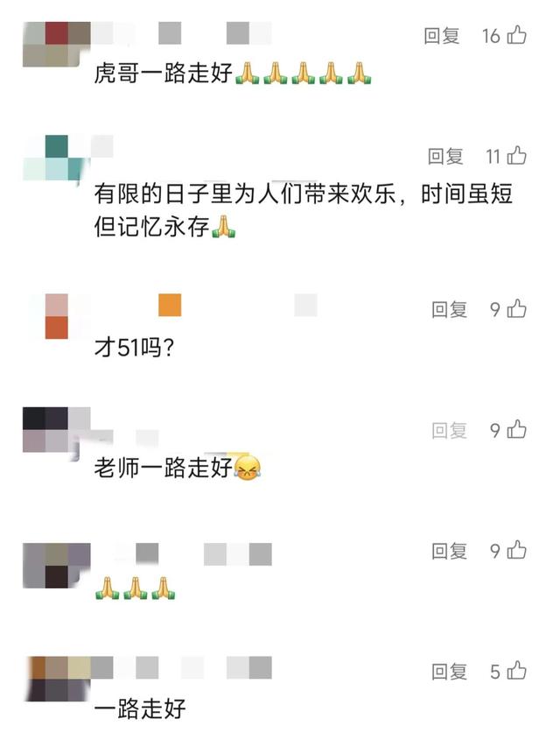
Task: Open the orange avatar of "才51吗?" commenter
Action: coord(57,316)
